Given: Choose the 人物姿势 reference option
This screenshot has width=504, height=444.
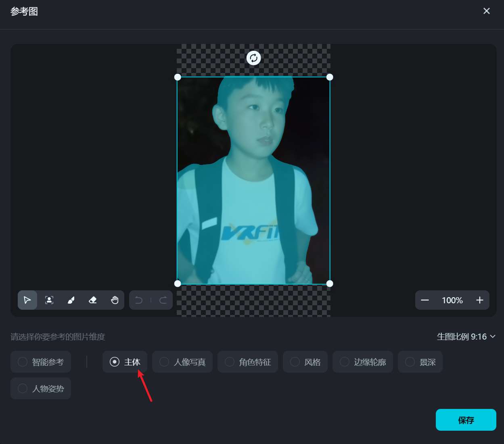Looking at the screenshot, I should pos(40,388).
